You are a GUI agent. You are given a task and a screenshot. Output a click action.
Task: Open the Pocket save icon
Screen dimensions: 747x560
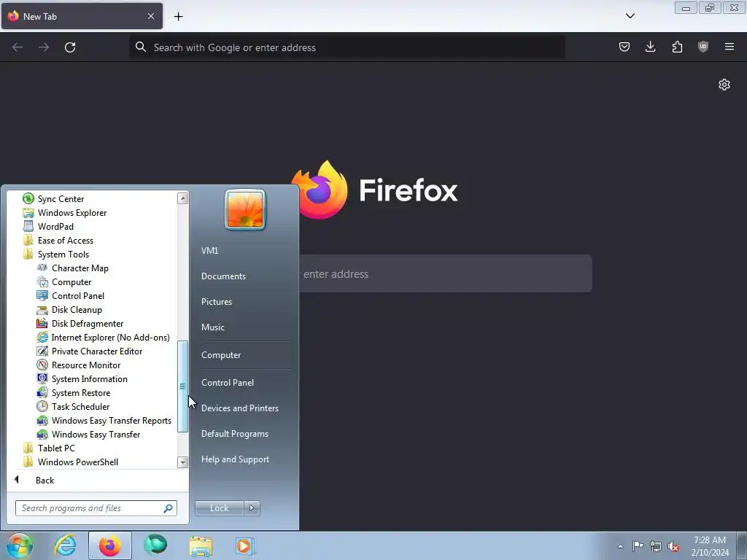tap(624, 47)
